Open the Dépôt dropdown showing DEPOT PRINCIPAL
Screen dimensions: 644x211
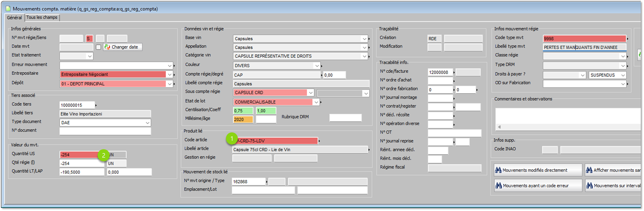(x=169, y=84)
